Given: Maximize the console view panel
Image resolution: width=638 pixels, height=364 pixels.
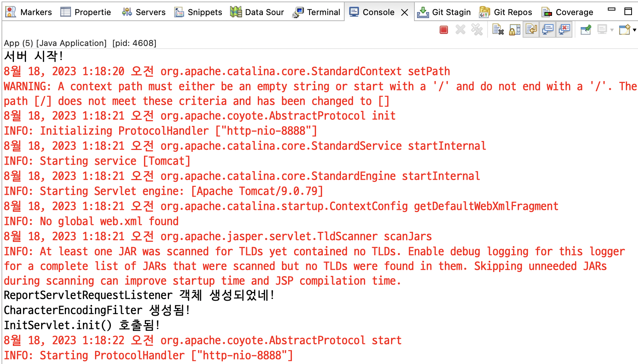Looking at the screenshot, I should pos(628,11).
